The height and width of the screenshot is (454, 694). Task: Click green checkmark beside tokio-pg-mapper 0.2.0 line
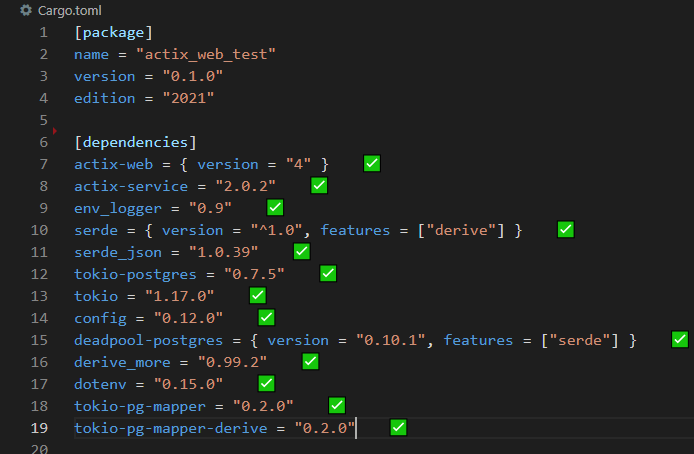pos(337,405)
